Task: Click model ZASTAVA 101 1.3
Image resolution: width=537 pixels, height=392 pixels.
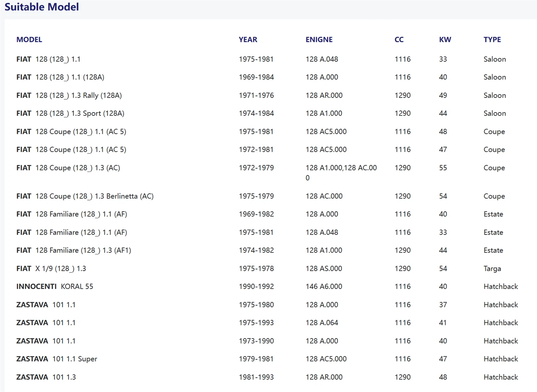Action: (x=46, y=377)
